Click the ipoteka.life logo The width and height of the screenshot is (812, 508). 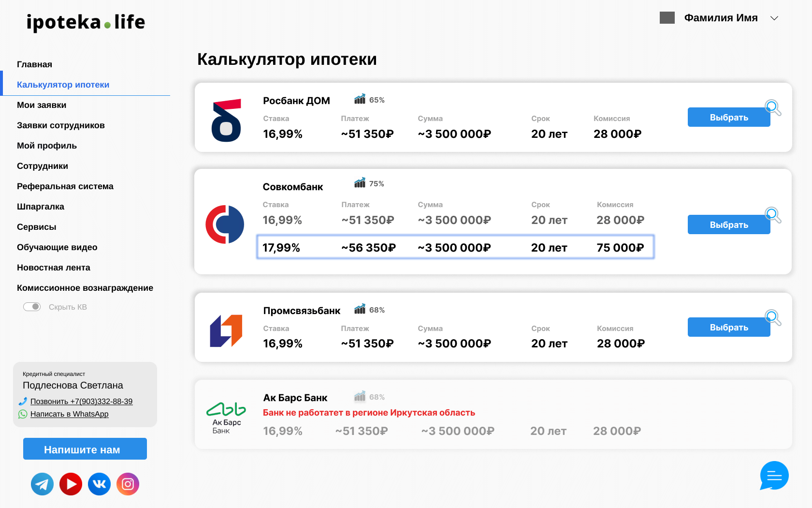click(86, 22)
